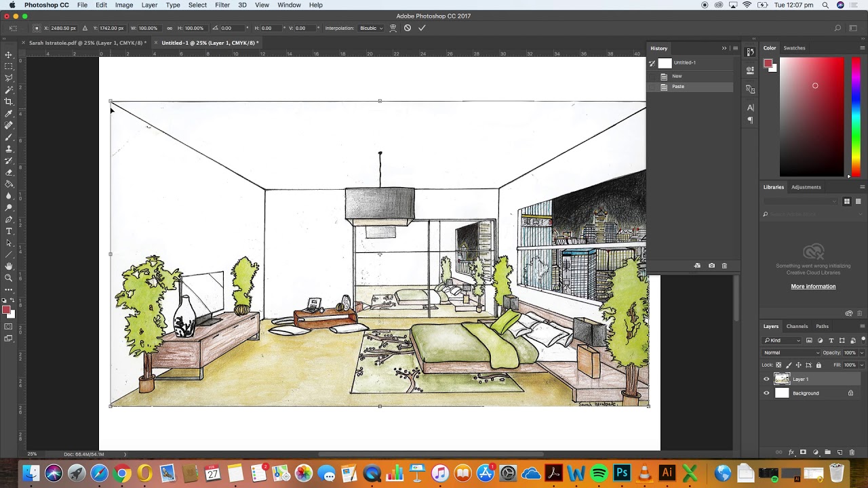The image size is (868, 488).
Task: Open the Opacity slider dropdown arrow
Action: point(861,352)
